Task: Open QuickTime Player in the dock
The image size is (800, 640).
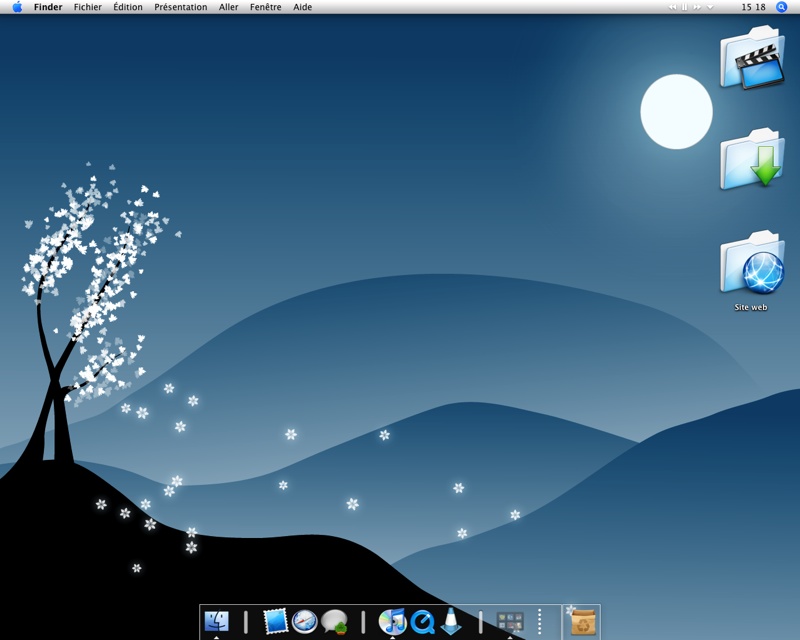Action: [422, 622]
